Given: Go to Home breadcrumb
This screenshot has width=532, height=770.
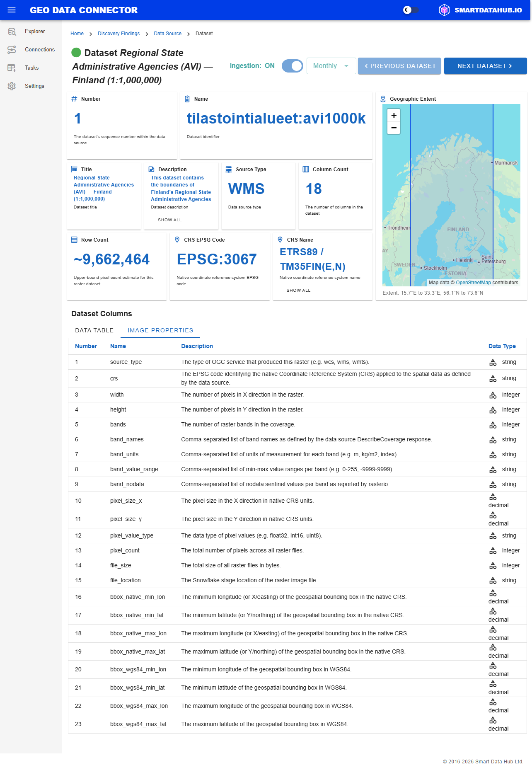Looking at the screenshot, I should (77, 34).
